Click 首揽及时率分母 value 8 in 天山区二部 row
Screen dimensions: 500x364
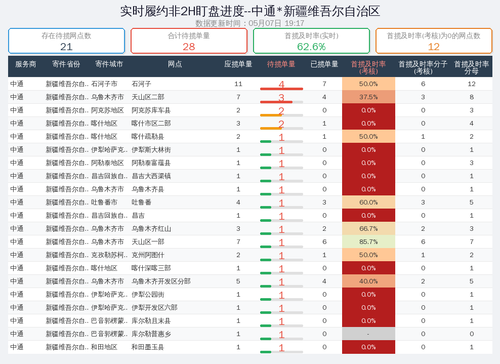point(471,97)
